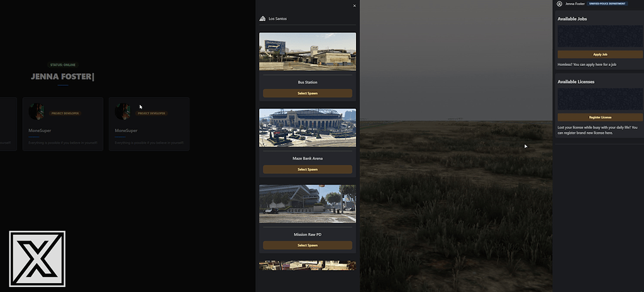
Task: Open the Bus Station preview image
Action: pos(308,51)
